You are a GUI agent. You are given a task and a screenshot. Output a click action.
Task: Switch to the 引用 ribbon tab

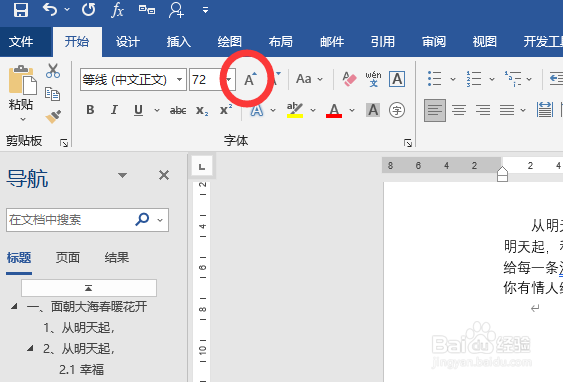coord(383,42)
